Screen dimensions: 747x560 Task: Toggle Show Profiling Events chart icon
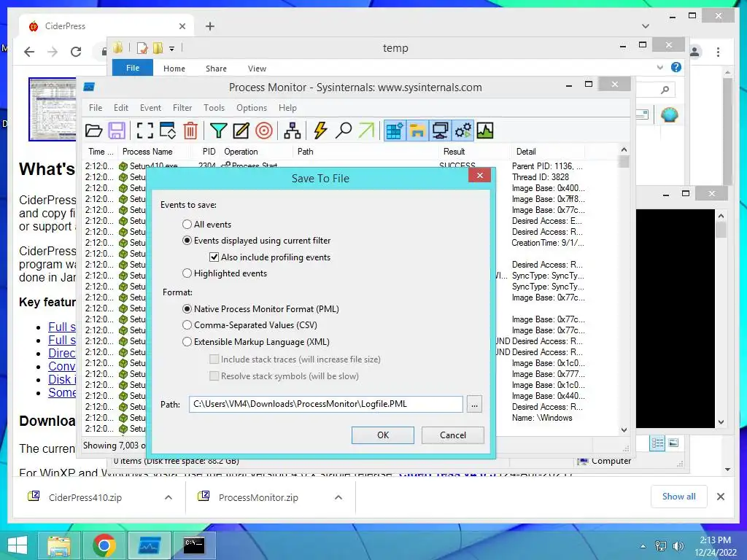[x=485, y=131]
